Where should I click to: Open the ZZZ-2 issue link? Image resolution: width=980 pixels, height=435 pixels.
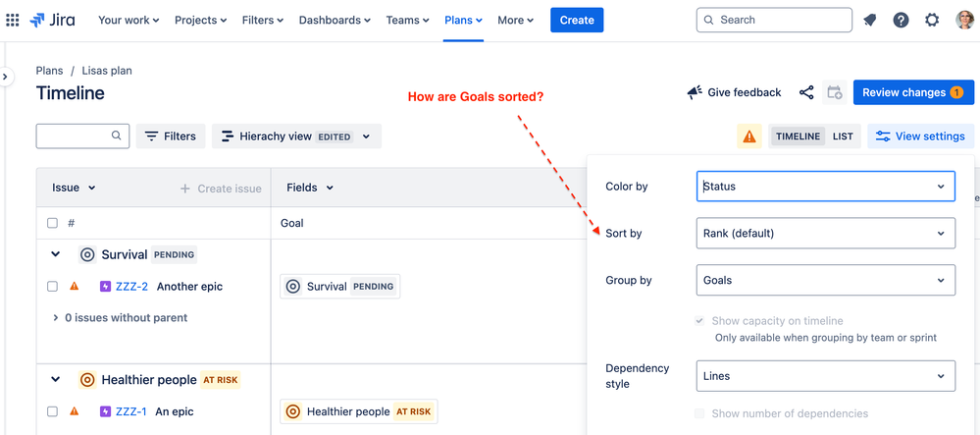coord(131,287)
